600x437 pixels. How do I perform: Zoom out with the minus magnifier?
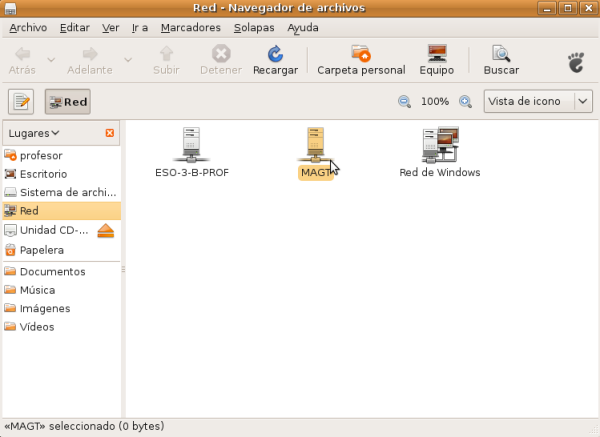point(404,102)
